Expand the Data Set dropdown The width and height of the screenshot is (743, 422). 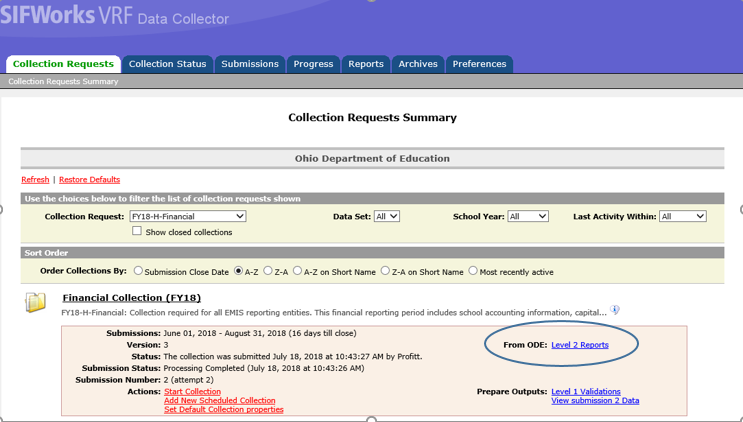(x=387, y=216)
